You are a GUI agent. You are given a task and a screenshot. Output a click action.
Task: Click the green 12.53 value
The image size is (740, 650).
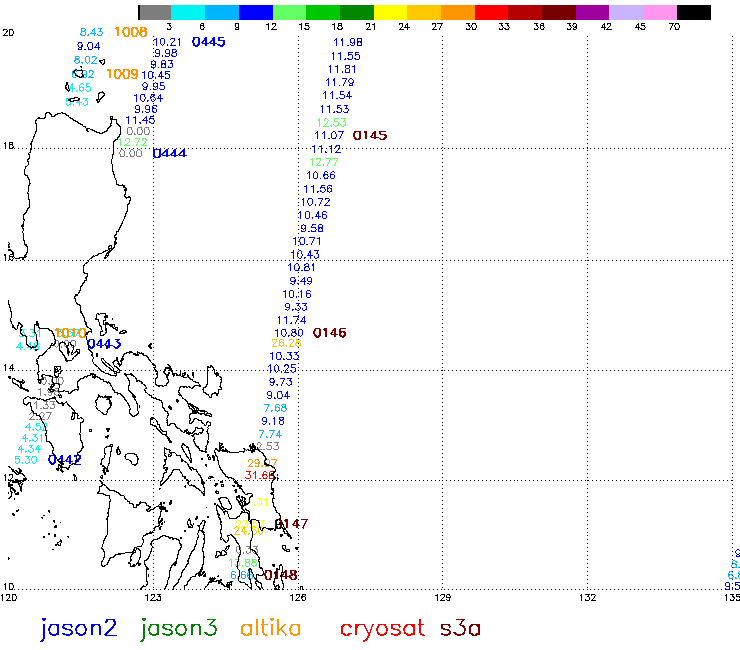coord(332,123)
